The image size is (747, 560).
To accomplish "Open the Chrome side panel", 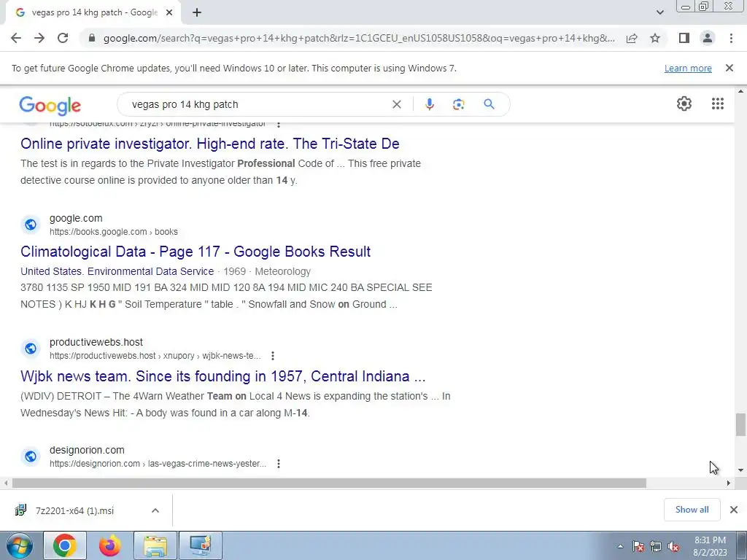I will (x=684, y=38).
